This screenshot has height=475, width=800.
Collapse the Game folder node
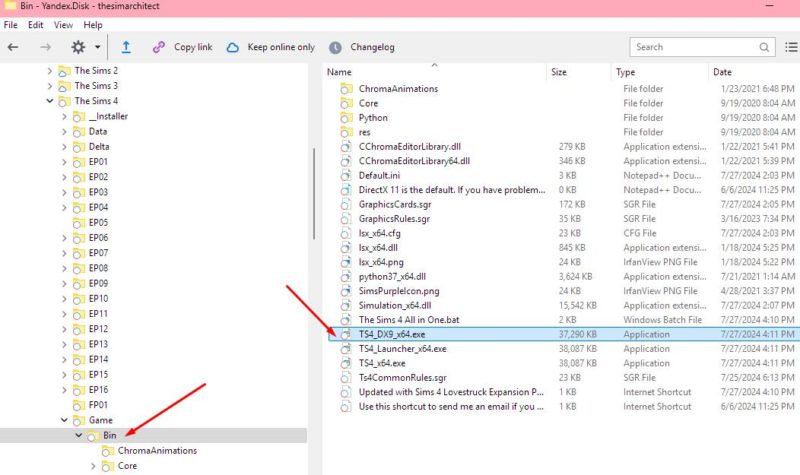(x=64, y=421)
